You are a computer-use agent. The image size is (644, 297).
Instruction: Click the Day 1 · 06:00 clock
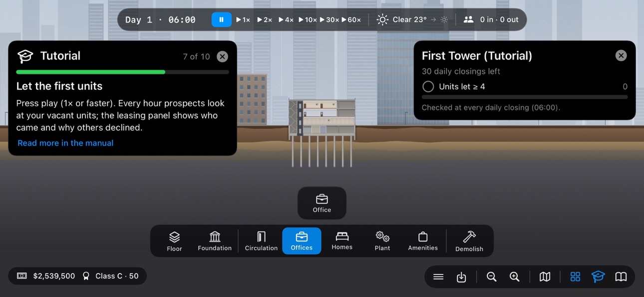(x=160, y=20)
